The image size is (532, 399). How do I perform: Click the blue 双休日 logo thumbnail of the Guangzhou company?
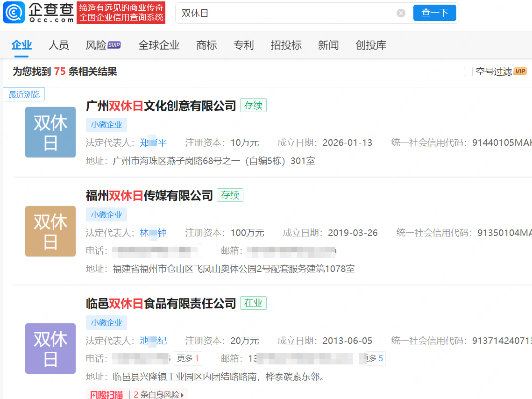tap(50, 132)
